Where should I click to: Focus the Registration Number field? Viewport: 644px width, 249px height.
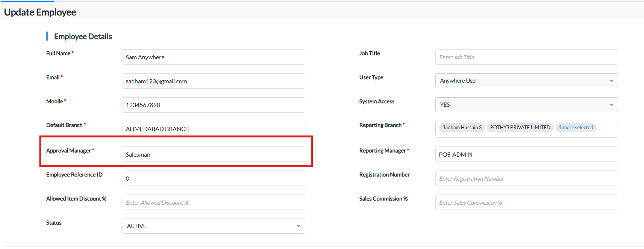click(x=526, y=178)
